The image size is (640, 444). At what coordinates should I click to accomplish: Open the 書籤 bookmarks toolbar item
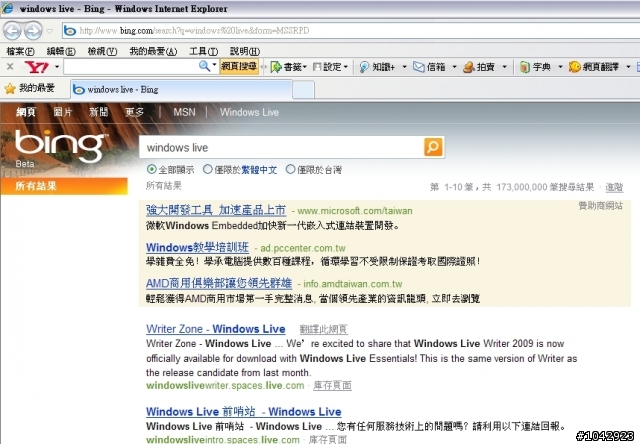click(x=288, y=67)
